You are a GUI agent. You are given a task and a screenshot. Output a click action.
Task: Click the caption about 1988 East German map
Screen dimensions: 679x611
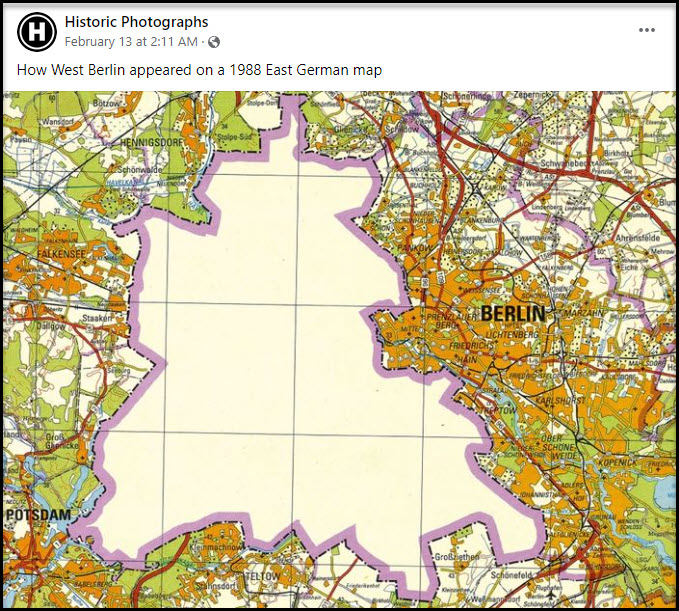coord(199,70)
